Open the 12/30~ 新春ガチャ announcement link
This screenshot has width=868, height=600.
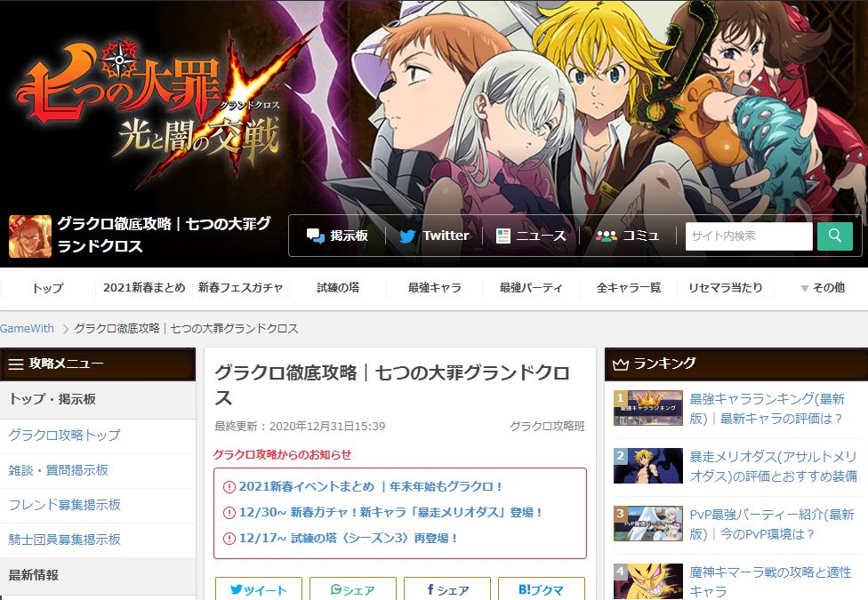pyautogui.click(x=390, y=513)
